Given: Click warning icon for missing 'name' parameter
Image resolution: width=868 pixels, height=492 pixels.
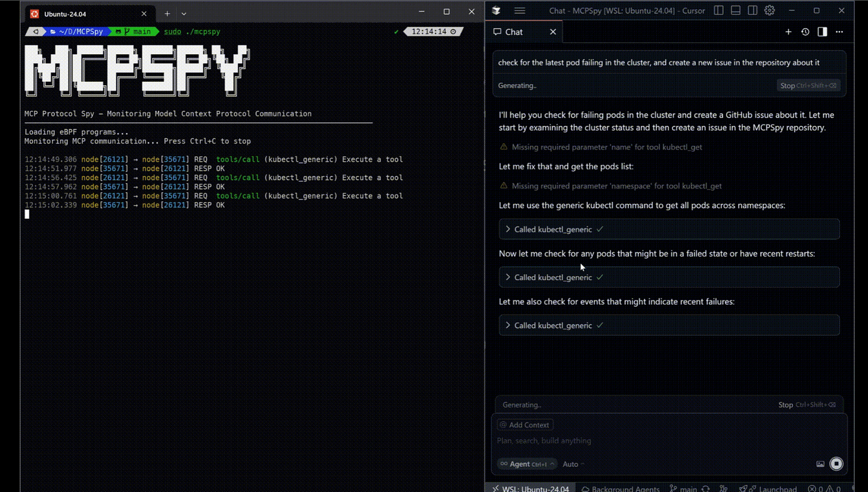Looking at the screenshot, I should coord(504,147).
